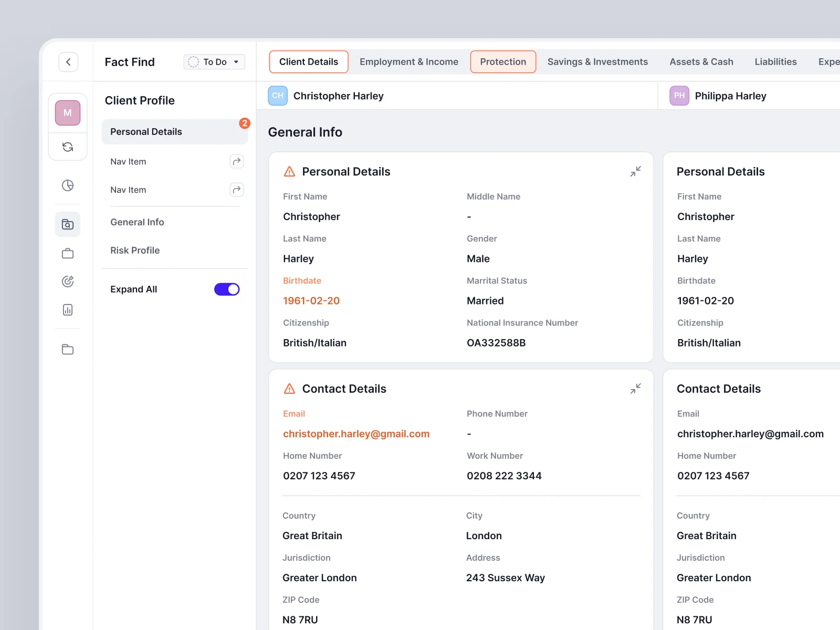The height and width of the screenshot is (630, 840).
Task: Click the General Info section heading
Action: coord(305,132)
